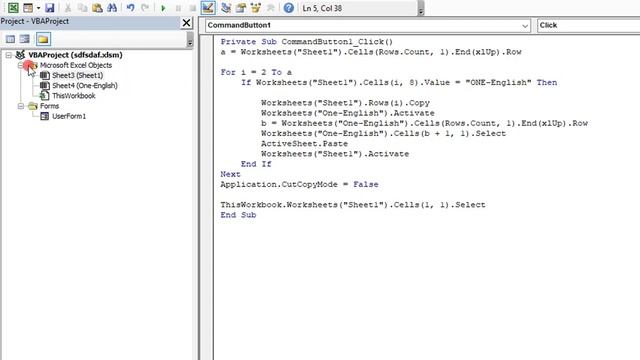The height and width of the screenshot is (360, 640).
Task: Toggle Folders view in Project pane
Action: (x=43, y=39)
